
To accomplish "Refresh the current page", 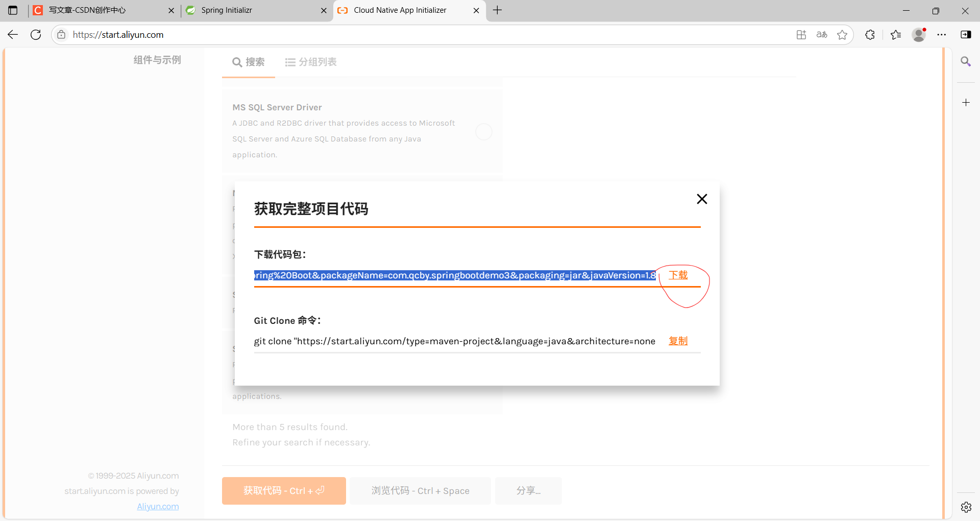I will pos(36,35).
